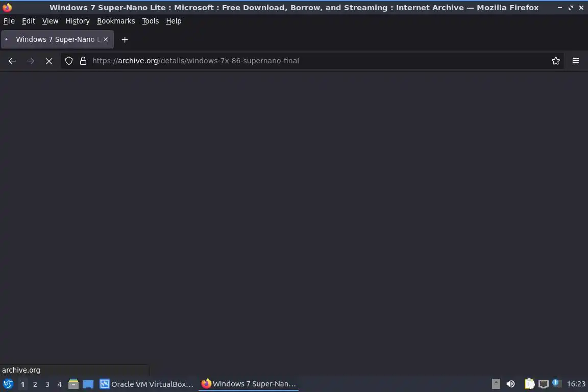Screen dimensions: 588x392
Task: Select the Windows 7 Super-Nano Lite tab
Action: [57, 39]
